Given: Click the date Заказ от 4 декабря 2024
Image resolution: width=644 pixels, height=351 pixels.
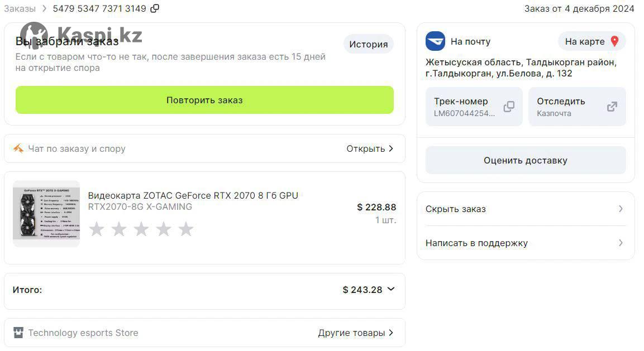Looking at the screenshot, I should [579, 8].
